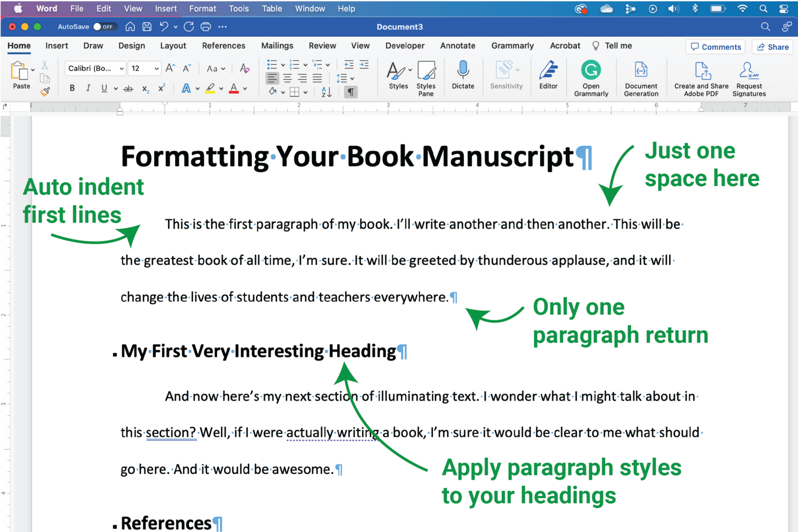The height and width of the screenshot is (532, 798).
Task: Switch to the Mailings ribbon tab
Action: 277,46
